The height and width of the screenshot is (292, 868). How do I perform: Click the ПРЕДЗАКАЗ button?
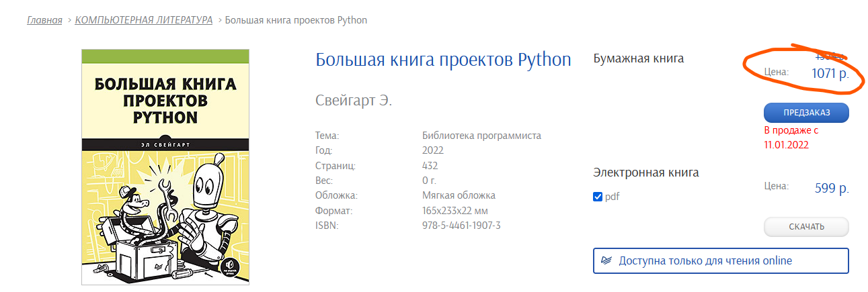806,113
